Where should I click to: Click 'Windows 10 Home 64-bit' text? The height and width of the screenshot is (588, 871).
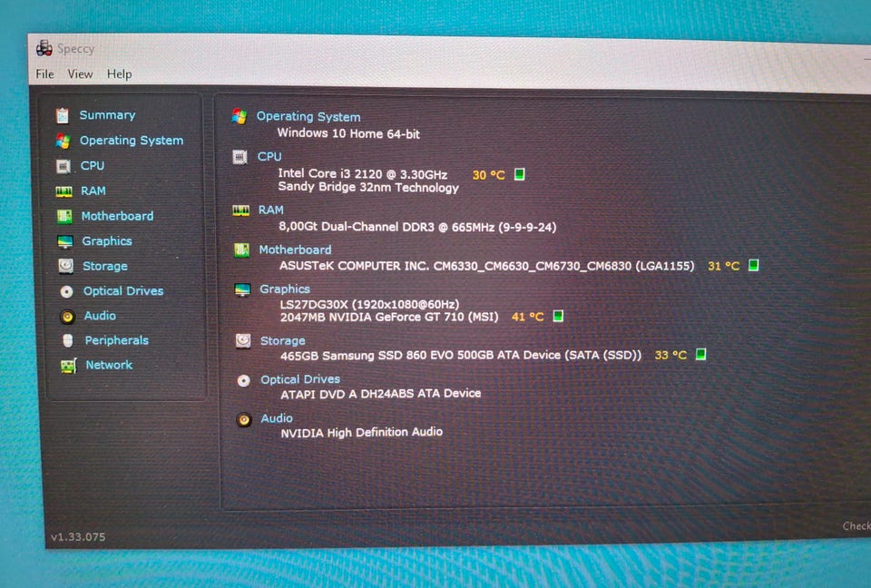[348, 133]
